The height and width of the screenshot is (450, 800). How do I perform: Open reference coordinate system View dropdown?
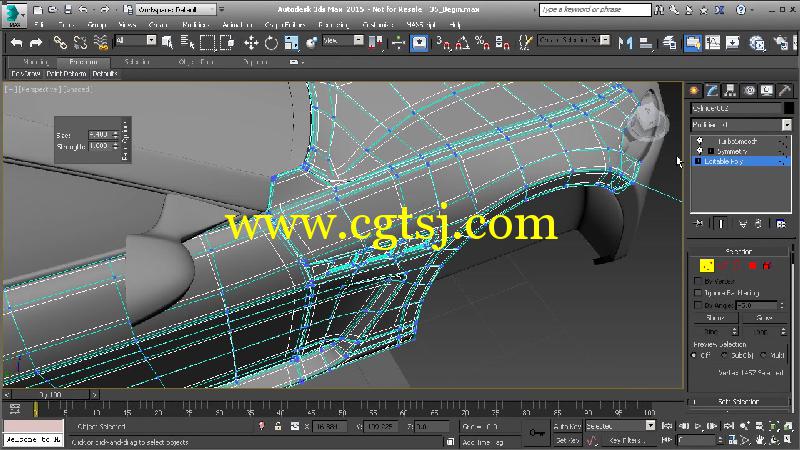343,40
